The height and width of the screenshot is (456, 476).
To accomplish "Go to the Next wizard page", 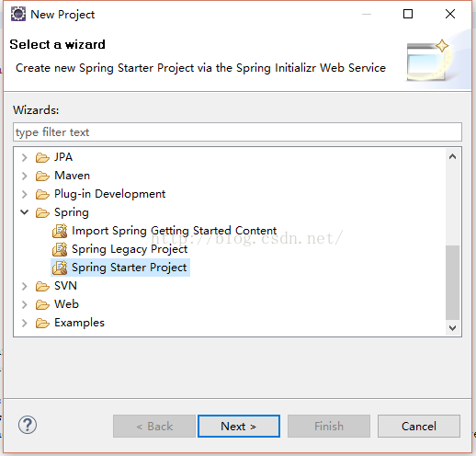I will (x=239, y=426).
